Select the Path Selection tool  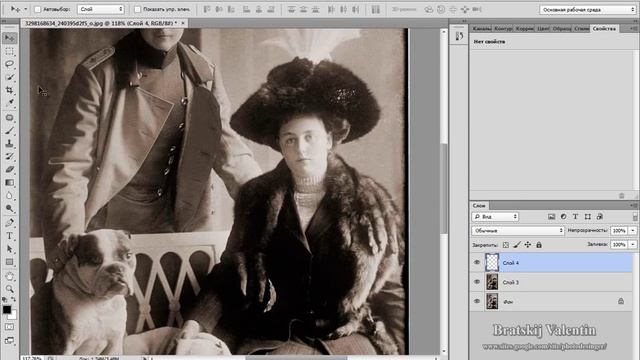9,249
